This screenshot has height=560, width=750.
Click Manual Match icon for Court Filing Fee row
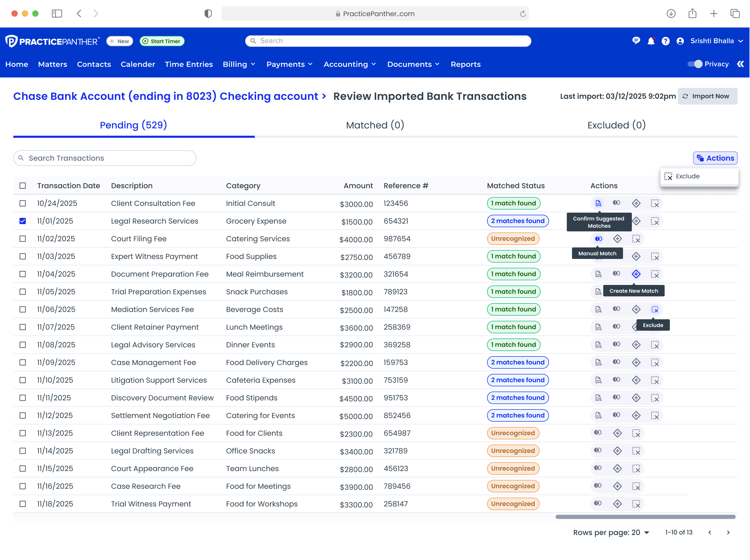coord(599,239)
